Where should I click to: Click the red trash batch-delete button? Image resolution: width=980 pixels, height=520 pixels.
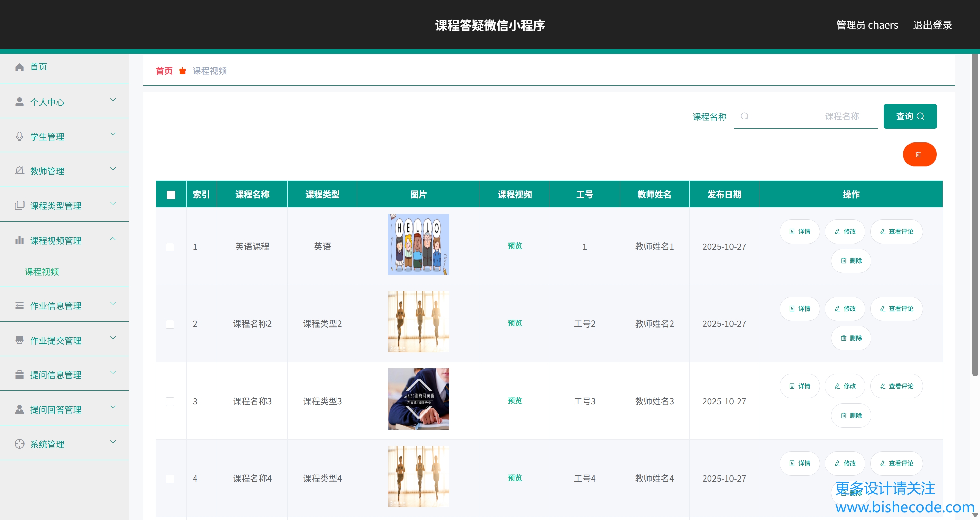(x=919, y=154)
